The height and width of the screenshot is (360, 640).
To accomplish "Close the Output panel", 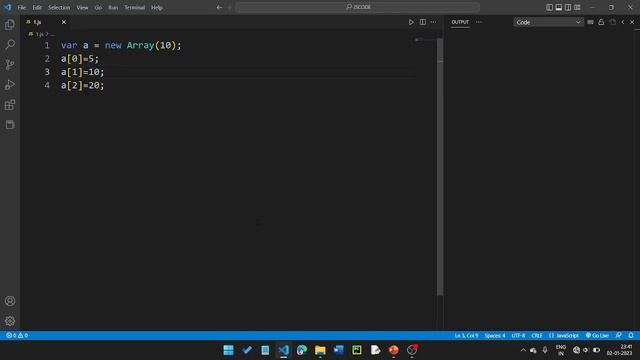I will click(x=632, y=22).
